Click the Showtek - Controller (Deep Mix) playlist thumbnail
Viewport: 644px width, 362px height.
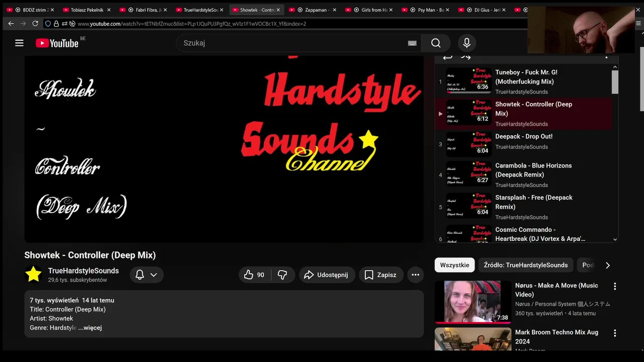coord(469,112)
